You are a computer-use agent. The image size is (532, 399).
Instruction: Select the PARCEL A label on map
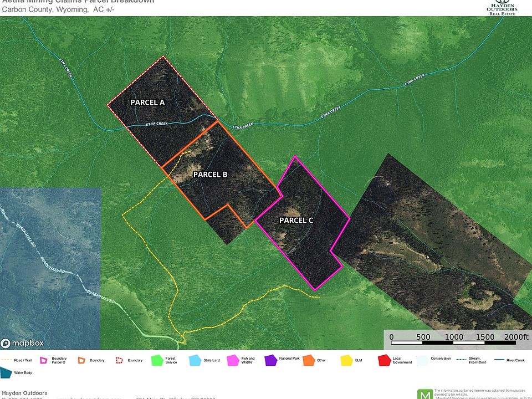click(x=147, y=103)
